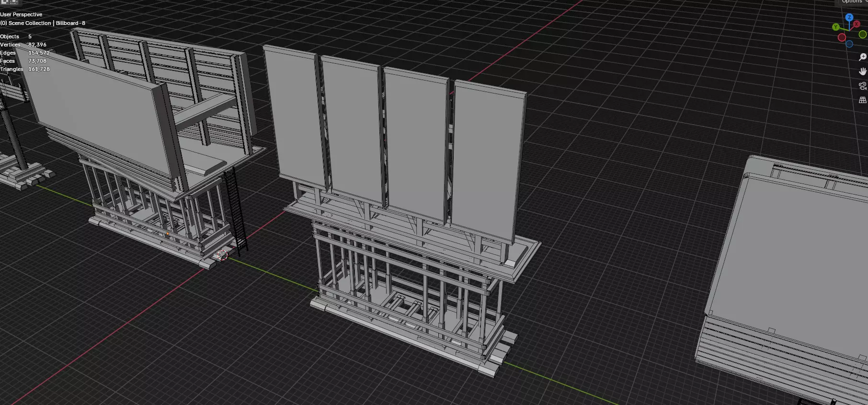The width and height of the screenshot is (868, 405).
Task: Click the 'User Perspective' view label
Action: pyautogui.click(x=21, y=14)
